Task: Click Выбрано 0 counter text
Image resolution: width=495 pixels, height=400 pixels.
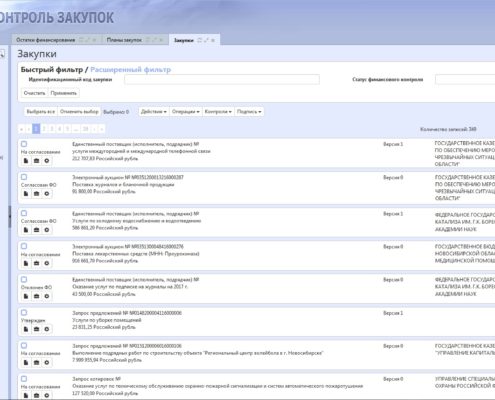Action: tap(116, 112)
